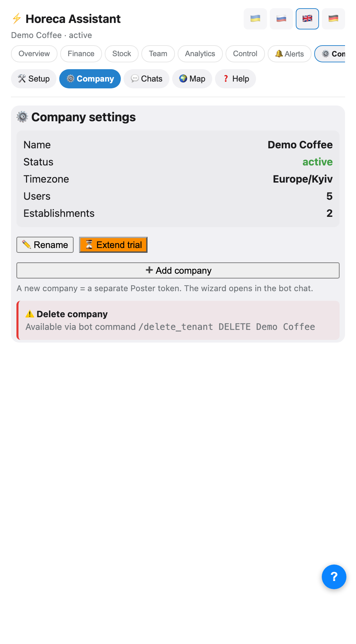Show the Map sub-tab

[x=192, y=79]
